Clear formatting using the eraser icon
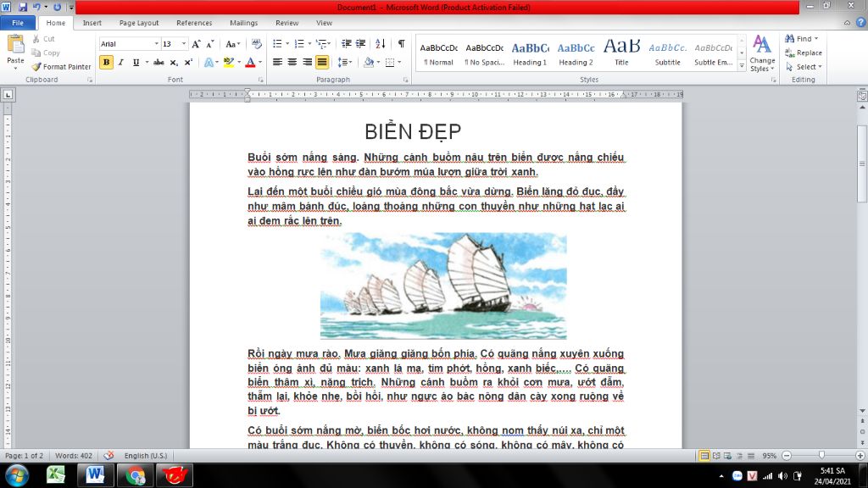This screenshot has width=868, height=488. (x=256, y=44)
